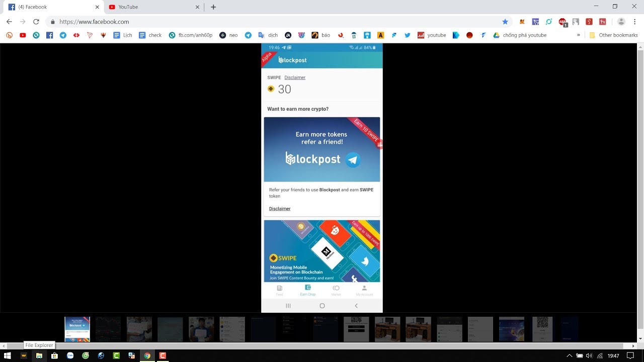The height and width of the screenshot is (362, 644).
Task: Open the Twitter bookmark icon
Action: pyautogui.click(x=408, y=35)
